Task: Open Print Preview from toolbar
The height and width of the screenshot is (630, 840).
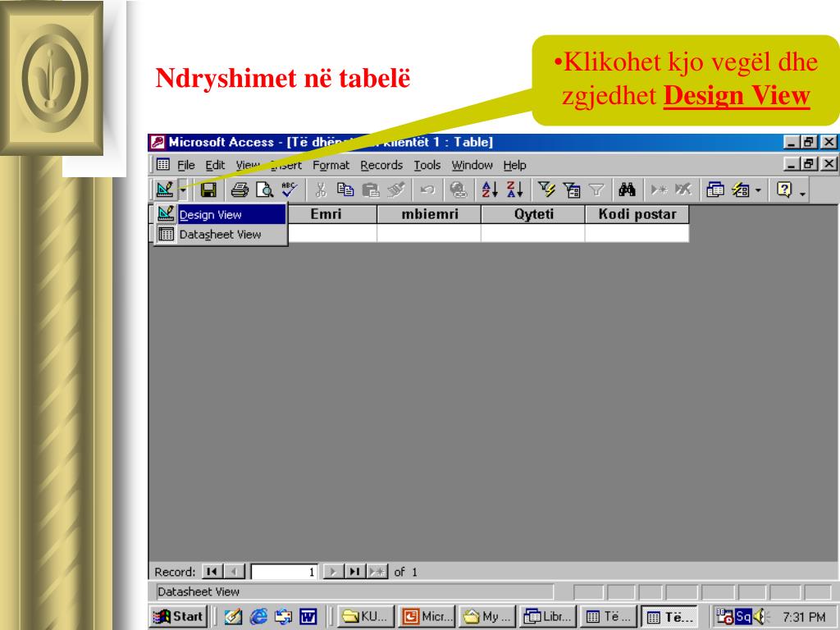Action: 264,189
